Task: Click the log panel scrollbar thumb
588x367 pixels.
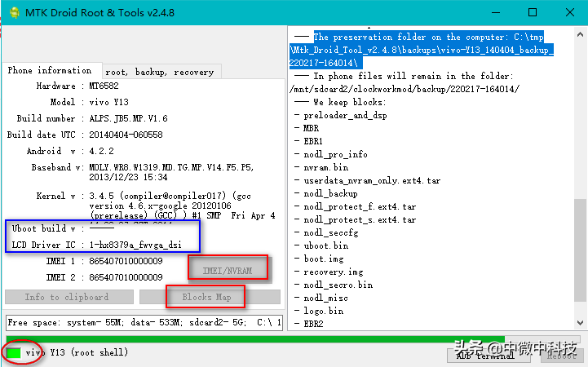Action: (x=580, y=250)
